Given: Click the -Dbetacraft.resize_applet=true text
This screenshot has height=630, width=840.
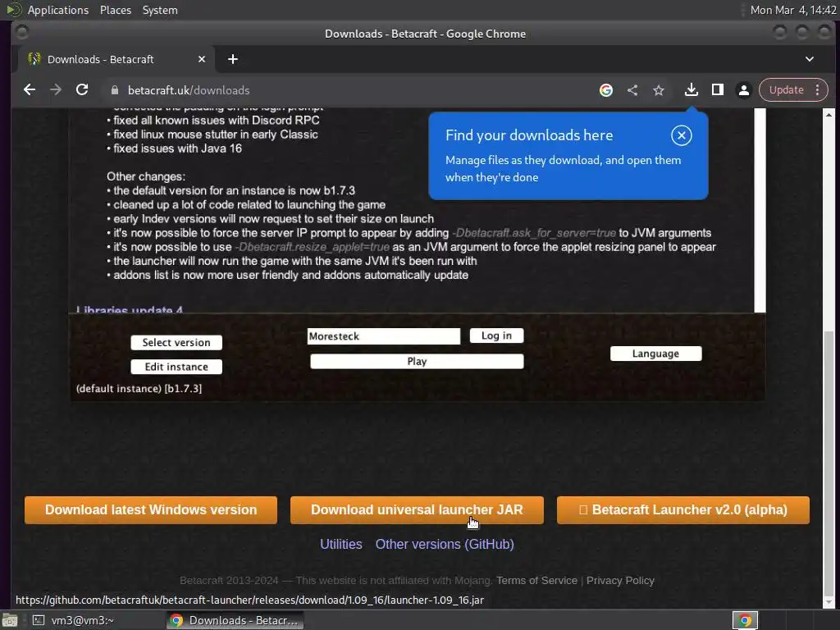Looking at the screenshot, I should 313,247.
